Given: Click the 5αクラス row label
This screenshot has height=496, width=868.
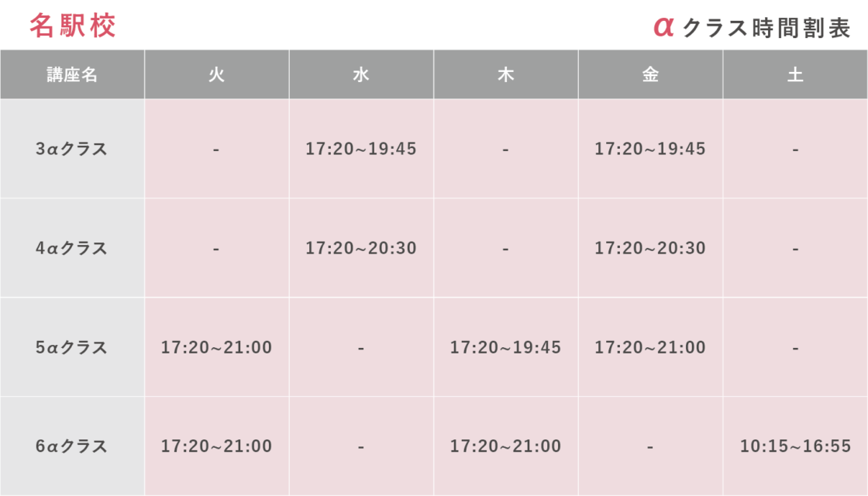Looking at the screenshot, I should (72, 348).
